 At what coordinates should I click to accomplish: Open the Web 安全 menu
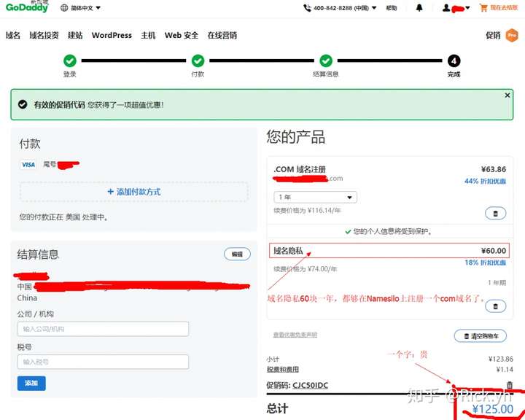coord(181,35)
